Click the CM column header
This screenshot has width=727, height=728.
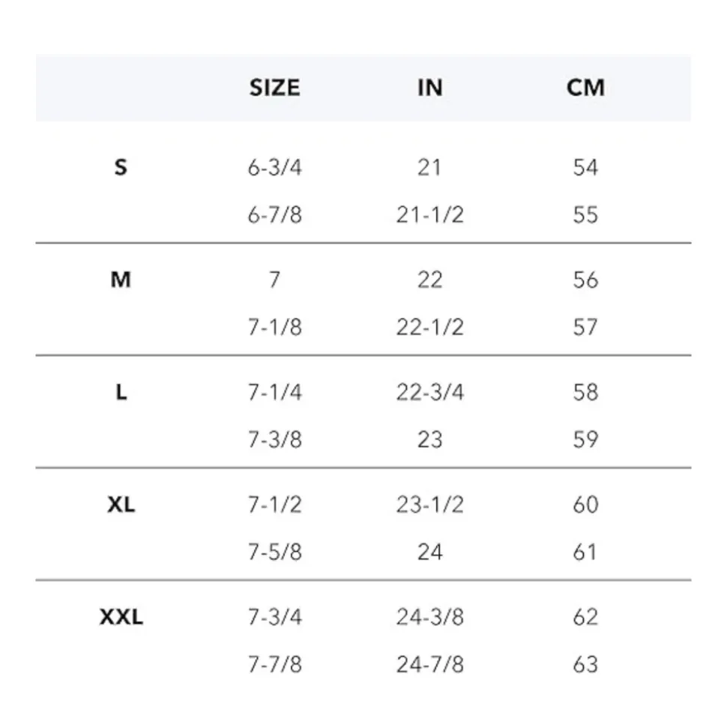(x=585, y=88)
